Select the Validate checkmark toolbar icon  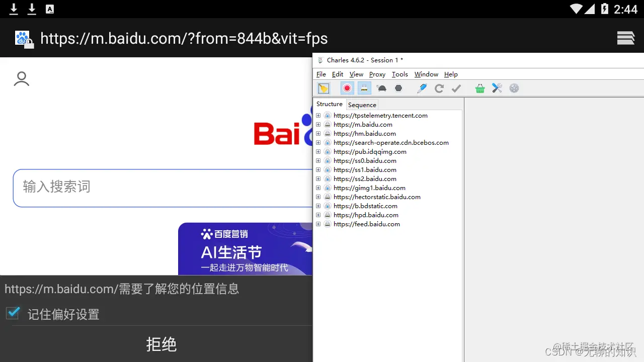click(456, 88)
